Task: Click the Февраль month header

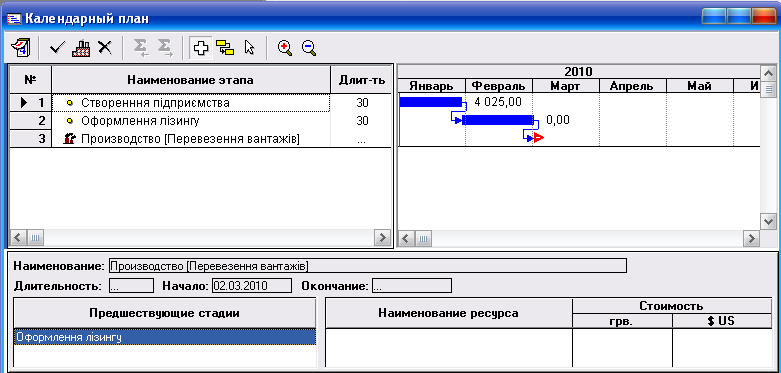Action: coord(499,86)
